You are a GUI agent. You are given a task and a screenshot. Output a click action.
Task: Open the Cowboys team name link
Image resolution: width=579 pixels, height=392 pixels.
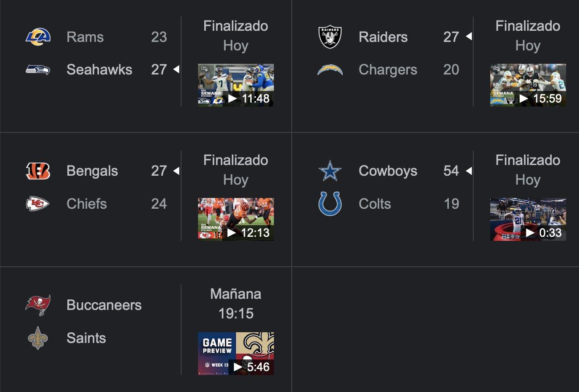click(x=388, y=171)
